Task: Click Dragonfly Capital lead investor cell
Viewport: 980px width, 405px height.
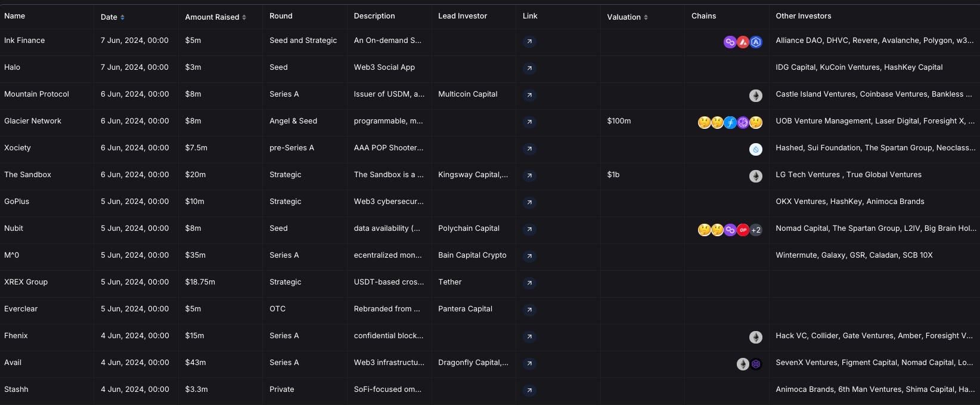Action: pyautogui.click(x=473, y=363)
